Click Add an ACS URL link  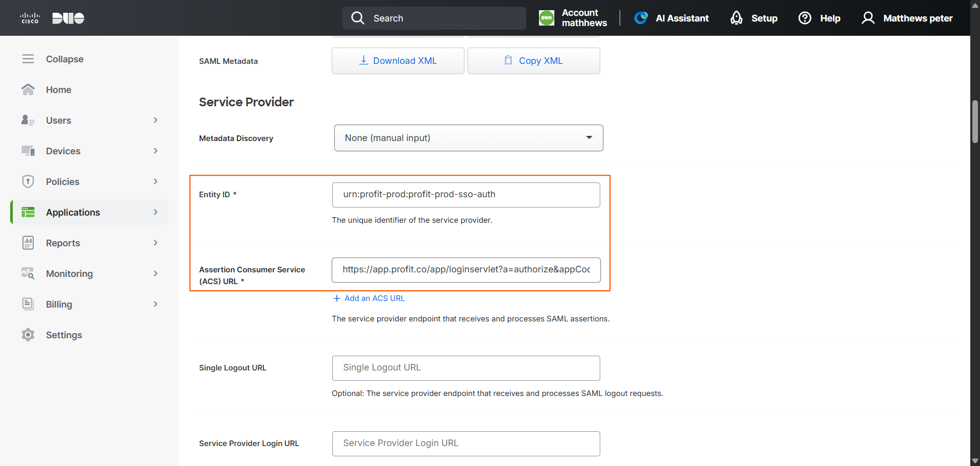coord(369,298)
